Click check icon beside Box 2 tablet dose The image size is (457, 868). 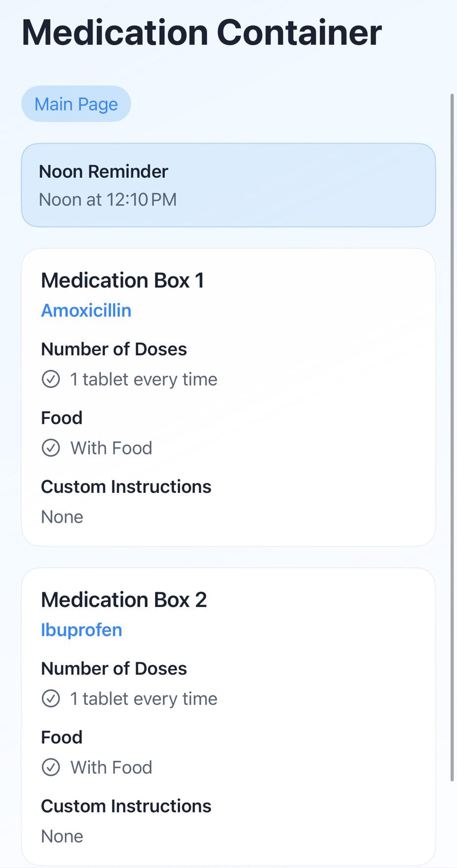[51, 699]
